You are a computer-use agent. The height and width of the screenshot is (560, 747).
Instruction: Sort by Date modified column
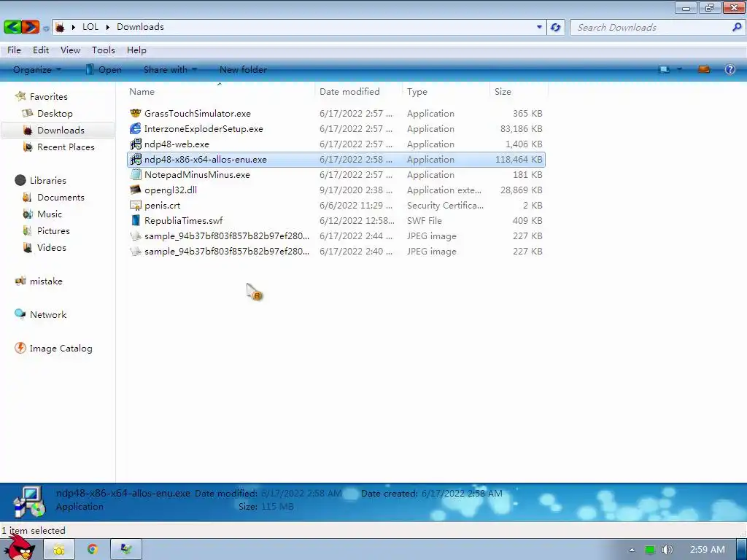(x=357, y=91)
